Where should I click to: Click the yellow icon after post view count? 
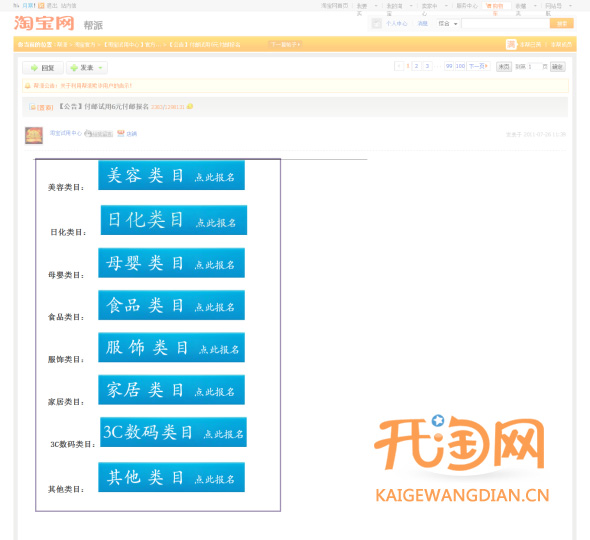[190, 106]
